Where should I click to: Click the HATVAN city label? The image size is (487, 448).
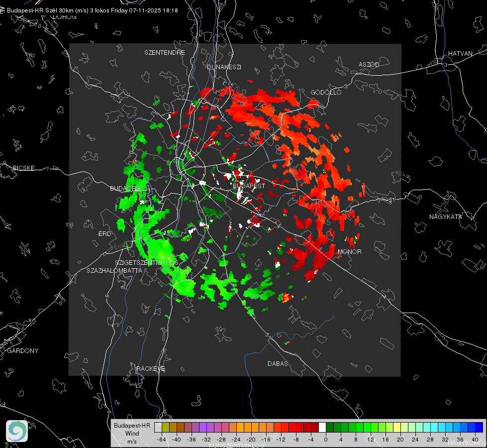point(460,53)
